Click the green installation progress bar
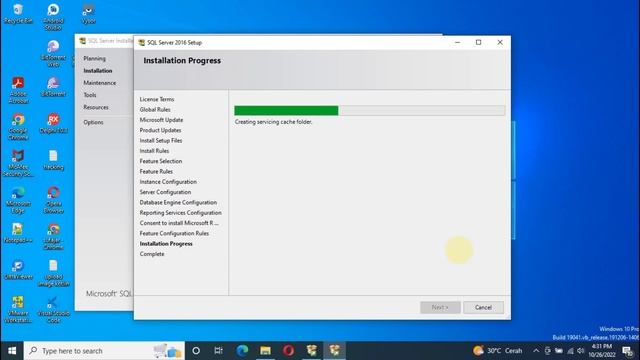The height and width of the screenshot is (360, 640). (286, 110)
